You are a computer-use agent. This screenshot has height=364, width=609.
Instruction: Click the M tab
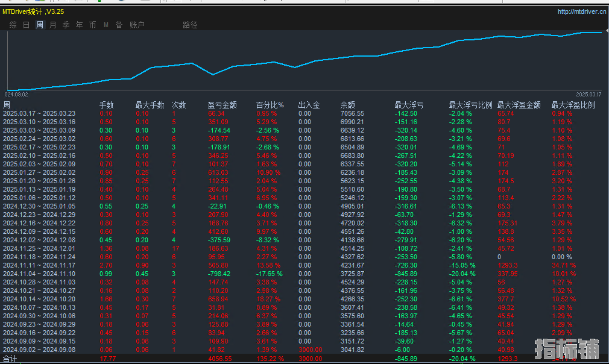coord(106,25)
